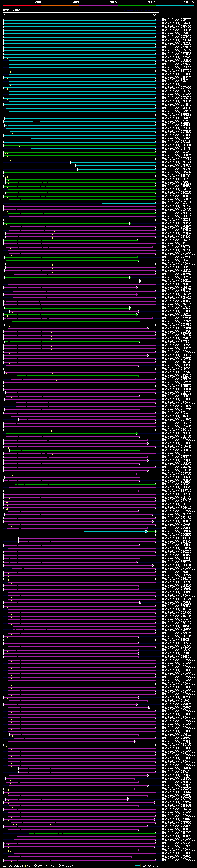Select the UniRef100_A7E4J8 label
The image size is (197, 868).
pyautogui.click(x=176, y=260)
